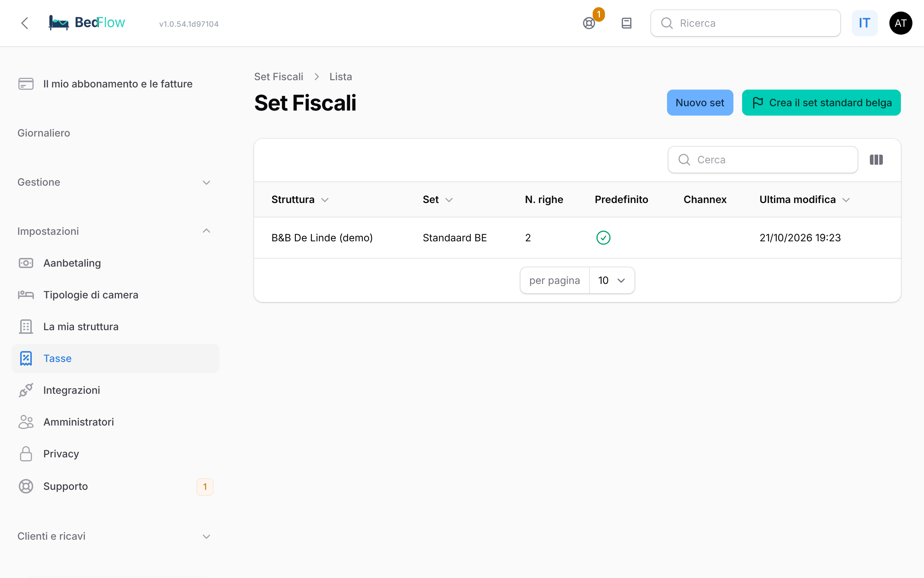Click the Lista breadcrumb
The width and height of the screenshot is (924, 578).
pos(341,77)
